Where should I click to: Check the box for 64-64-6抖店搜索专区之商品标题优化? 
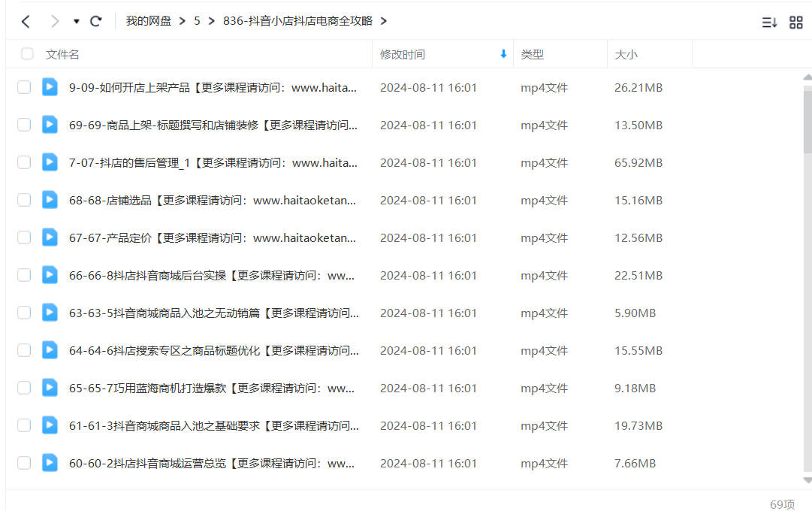(24, 350)
